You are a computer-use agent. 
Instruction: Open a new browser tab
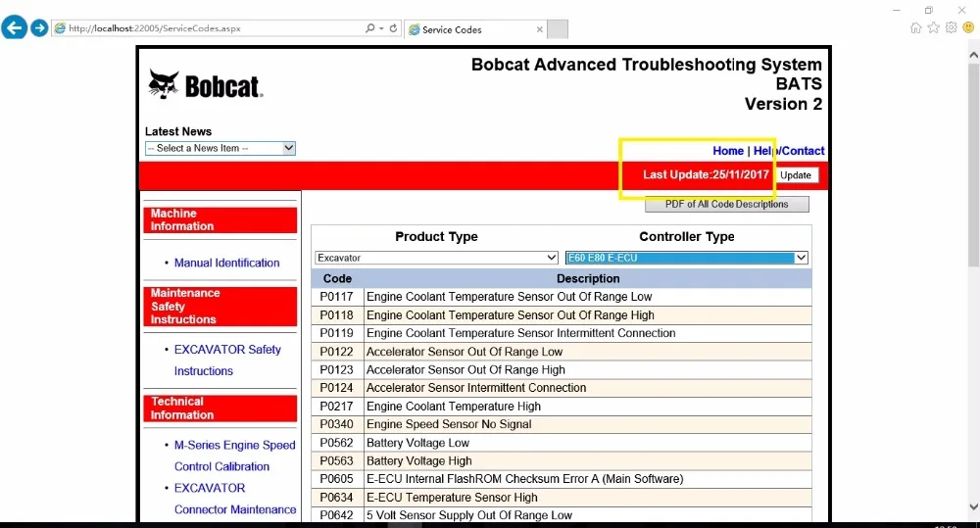558,29
